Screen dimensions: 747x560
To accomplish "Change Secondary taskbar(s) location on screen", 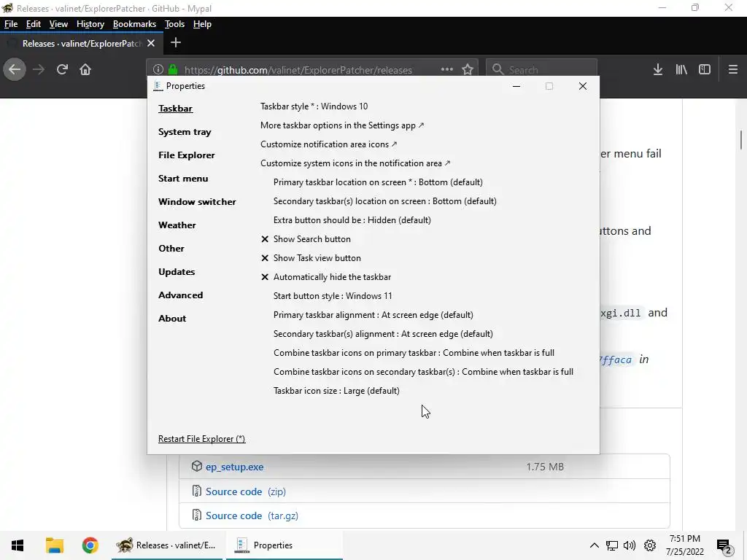I will 385,201.
